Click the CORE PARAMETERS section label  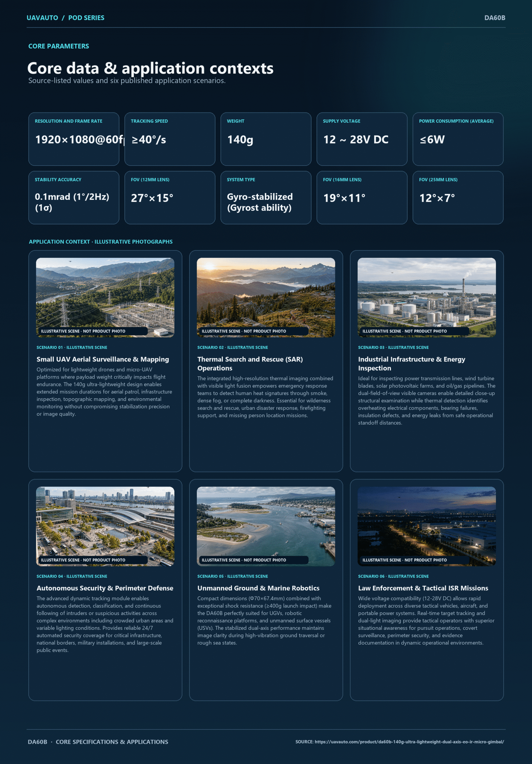click(59, 46)
